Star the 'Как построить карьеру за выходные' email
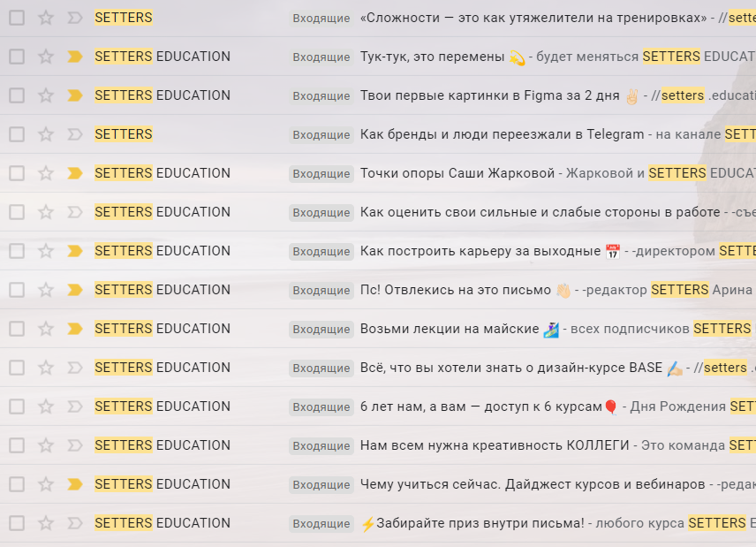The width and height of the screenshot is (756, 547). click(x=46, y=251)
